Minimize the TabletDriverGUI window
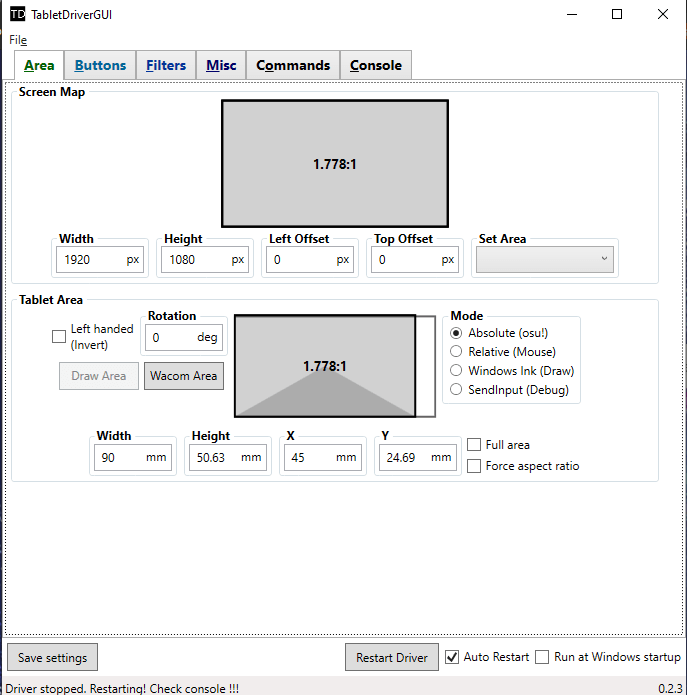This screenshot has width=687, height=695. (x=572, y=14)
